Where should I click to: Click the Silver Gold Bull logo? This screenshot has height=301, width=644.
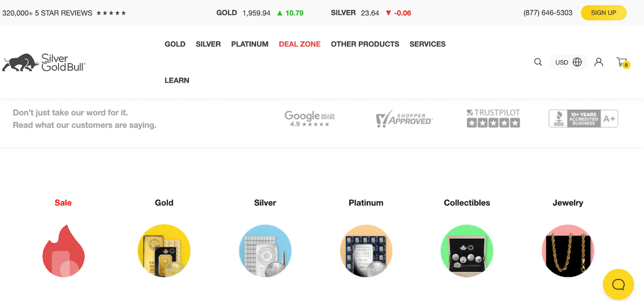43,62
